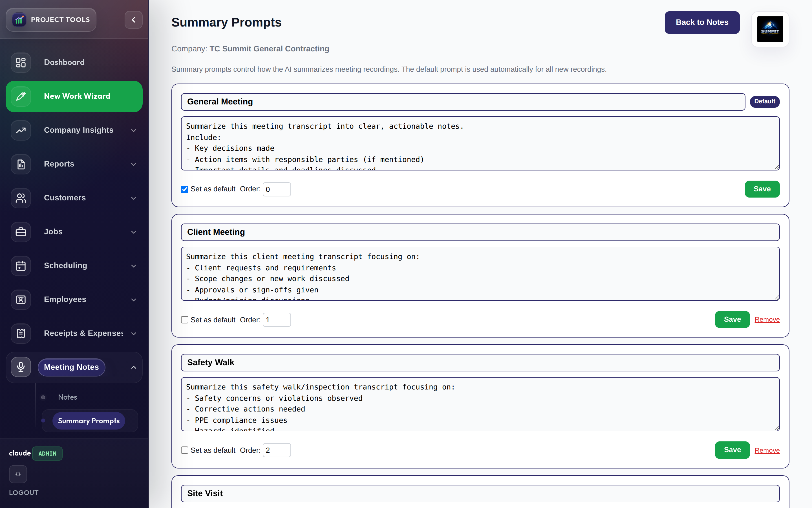Click the Dashboard grid icon

[21, 62]
